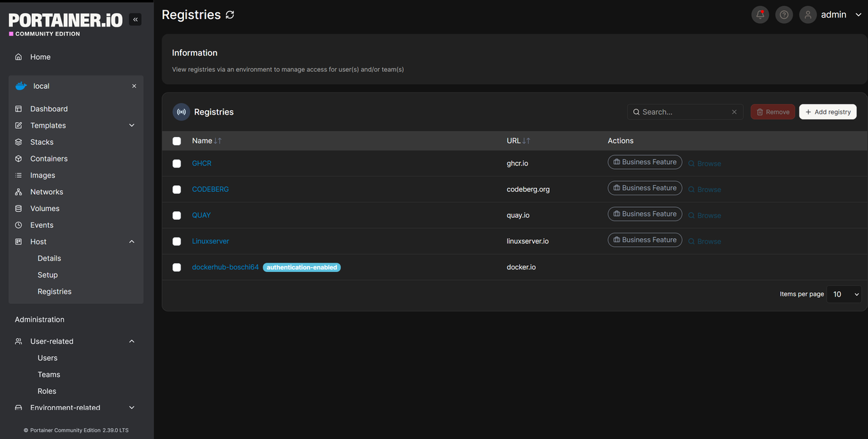Click the Environment-related sidebar icon
868x439 pixels.
point(18,408)
